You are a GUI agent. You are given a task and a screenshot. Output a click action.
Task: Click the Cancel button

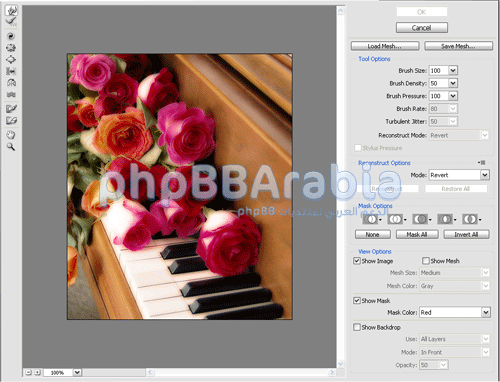point(422,28)
